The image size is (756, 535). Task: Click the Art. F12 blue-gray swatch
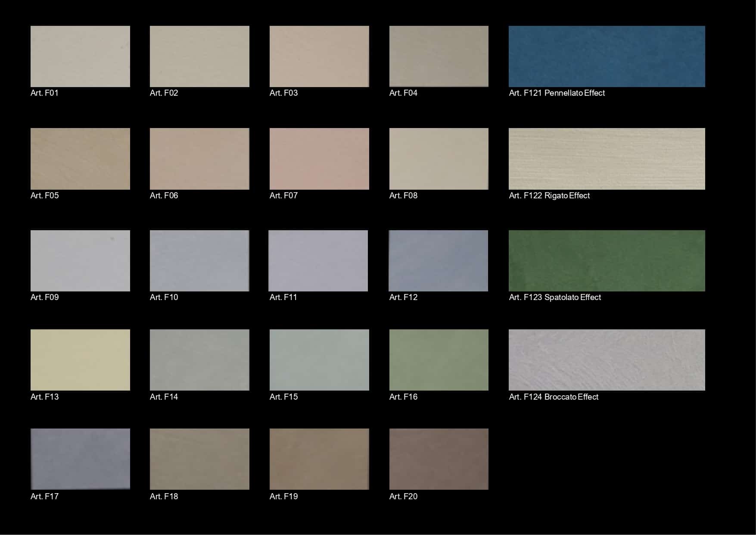coord(438,261)
